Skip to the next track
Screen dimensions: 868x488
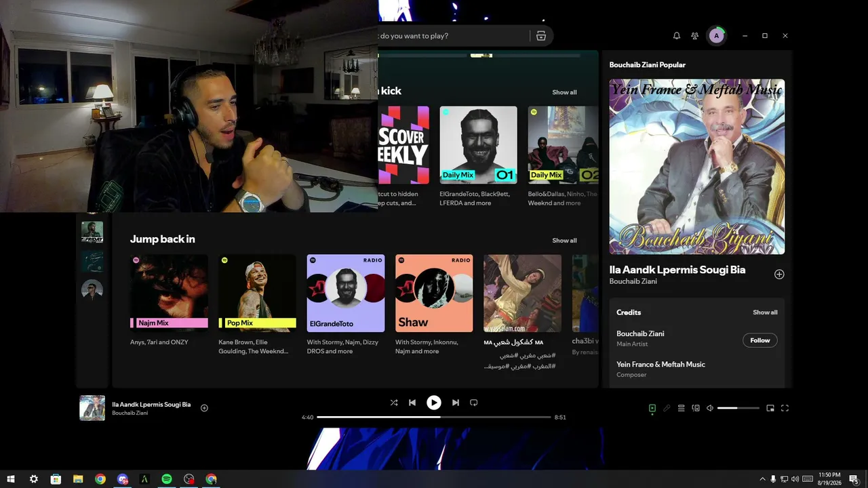tap(456, 403)
